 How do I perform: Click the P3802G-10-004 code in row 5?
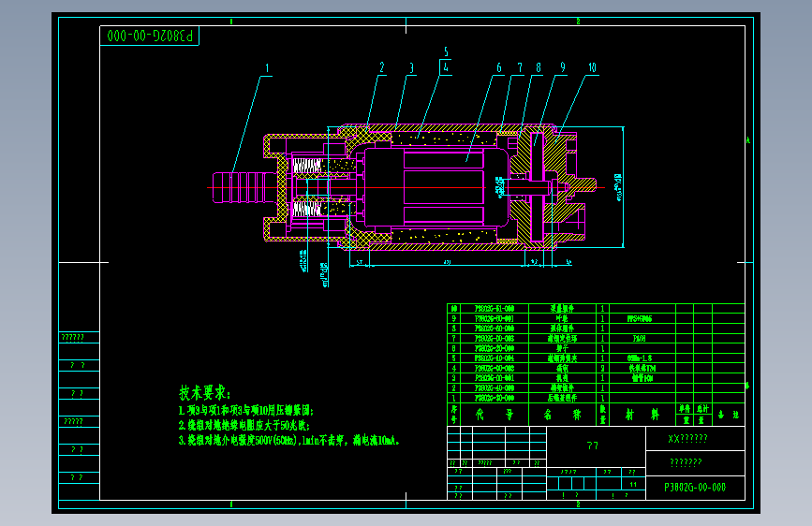[495, 358]
